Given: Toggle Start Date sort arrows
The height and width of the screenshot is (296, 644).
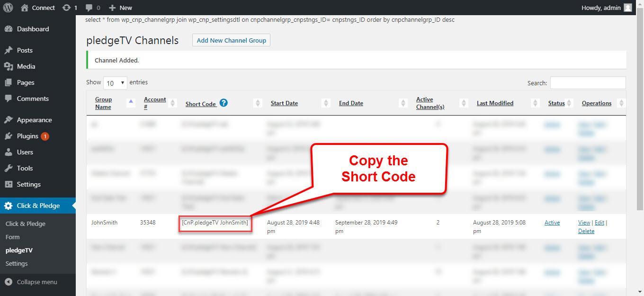Looking at the screenshot, I should pos(326,103).
